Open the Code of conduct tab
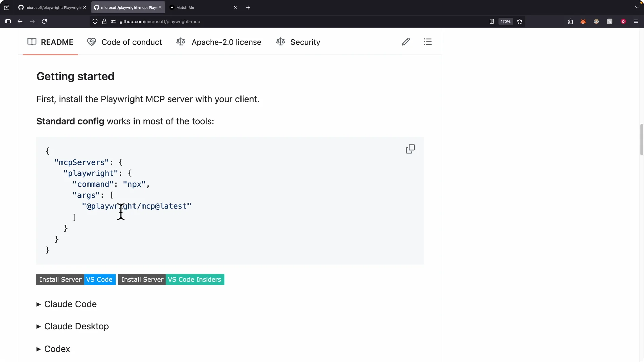Screen dimensions: 644x362 pos(124,42)
